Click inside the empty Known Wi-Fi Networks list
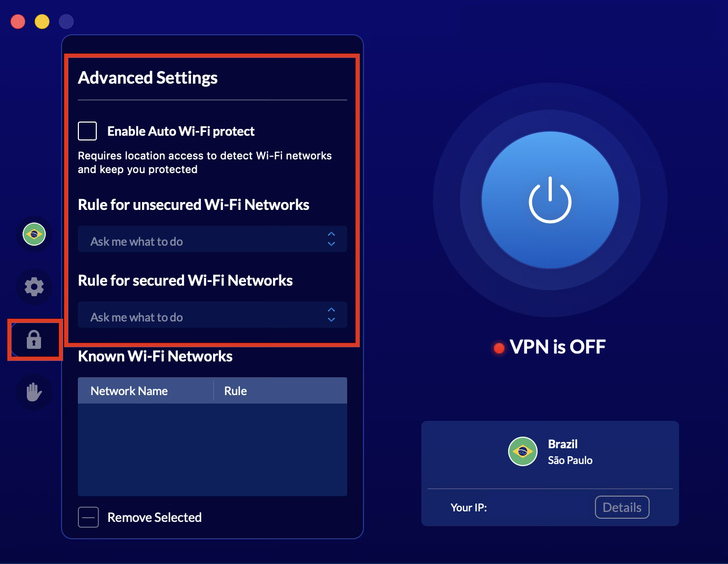728x564 pixels. click(212, 450)
